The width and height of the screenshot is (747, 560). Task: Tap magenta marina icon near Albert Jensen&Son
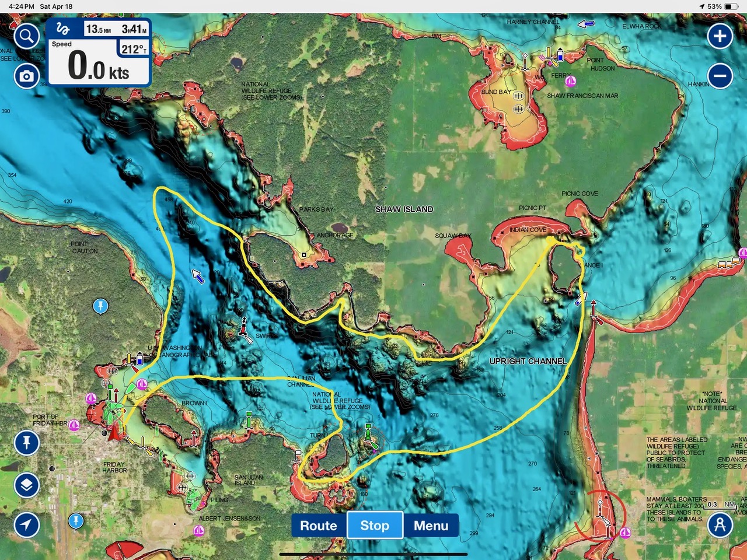point(198,530)
